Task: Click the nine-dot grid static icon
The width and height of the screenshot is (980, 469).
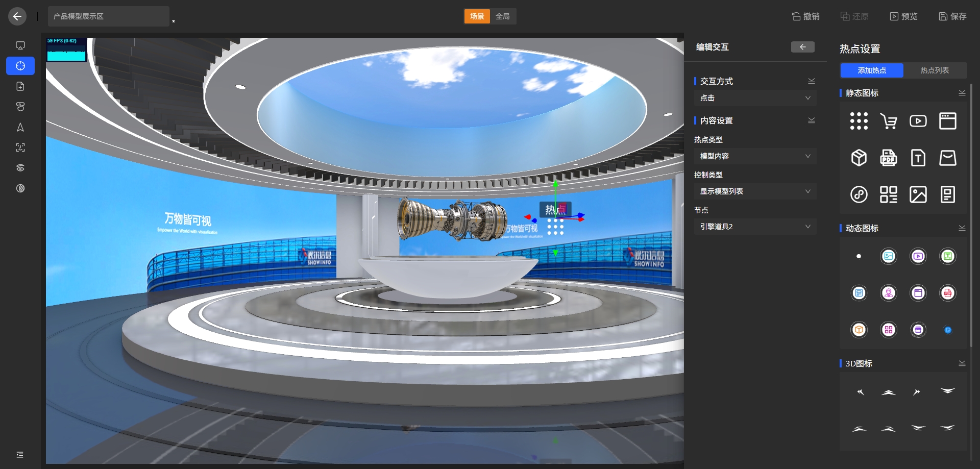Action: [859, 121]
